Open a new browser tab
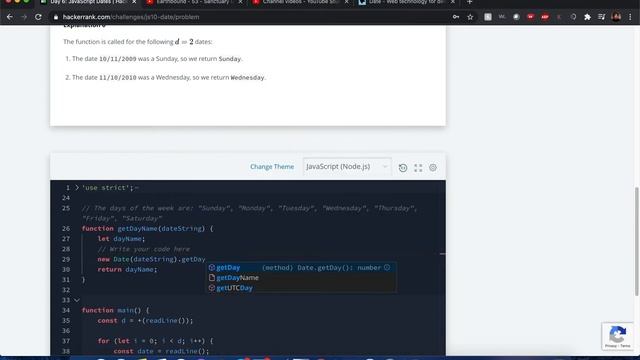 click(469, 2)
